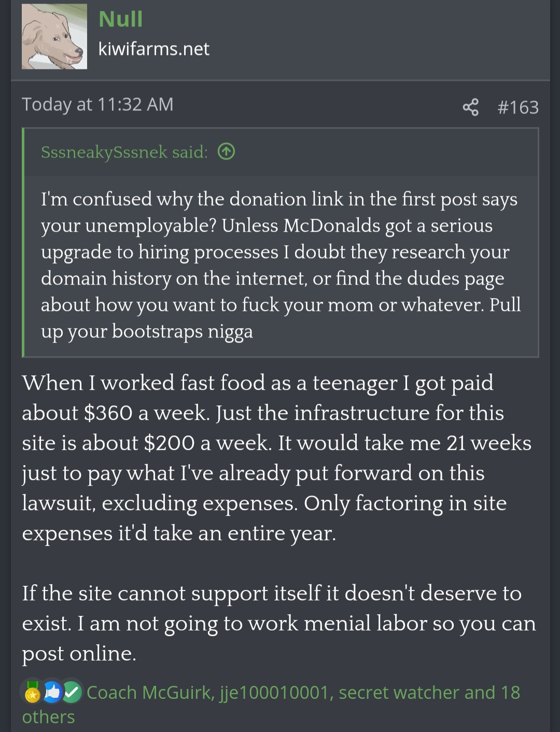Click the gold medal reaction icon
The width and height of the screenshot is (560, 732).
coord(32,693)
